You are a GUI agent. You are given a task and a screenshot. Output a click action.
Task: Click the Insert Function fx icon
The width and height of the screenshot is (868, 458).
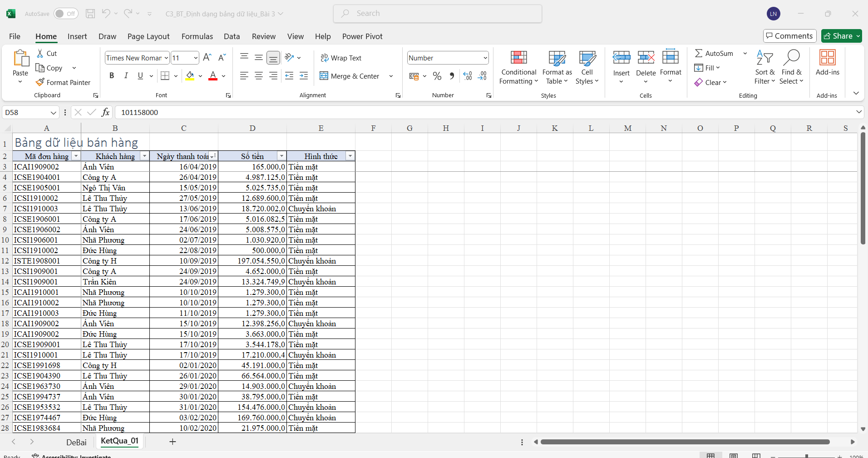(105, 112)
